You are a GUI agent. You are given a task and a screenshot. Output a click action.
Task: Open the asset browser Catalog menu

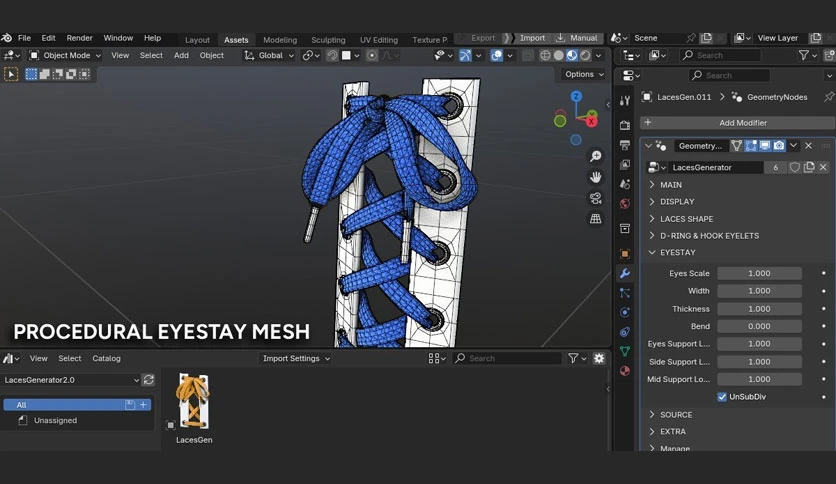tap(106, 358)
